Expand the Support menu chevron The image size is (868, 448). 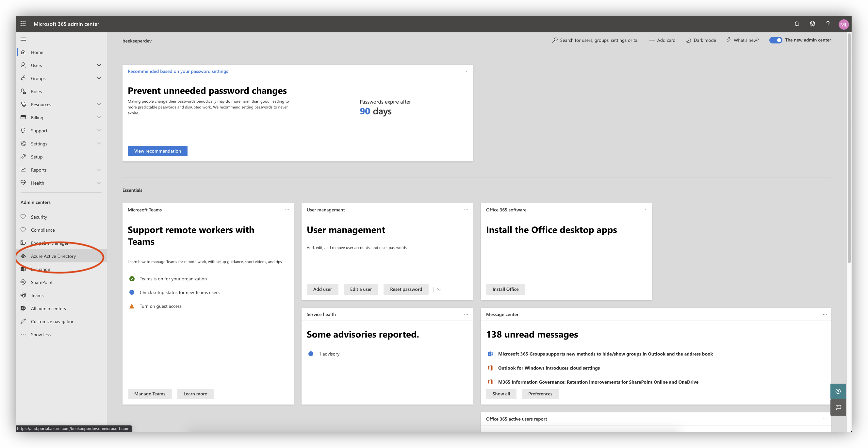(99, 130)
